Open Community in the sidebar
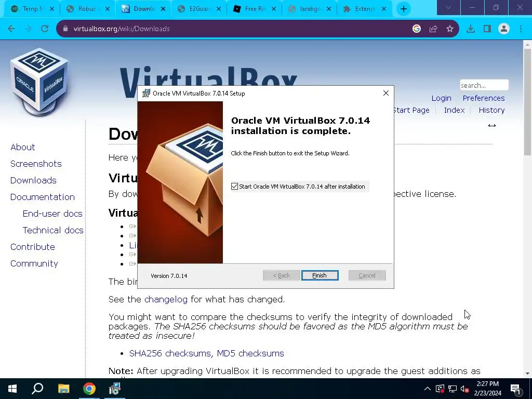The image size is (532, 399). point(34,263)
